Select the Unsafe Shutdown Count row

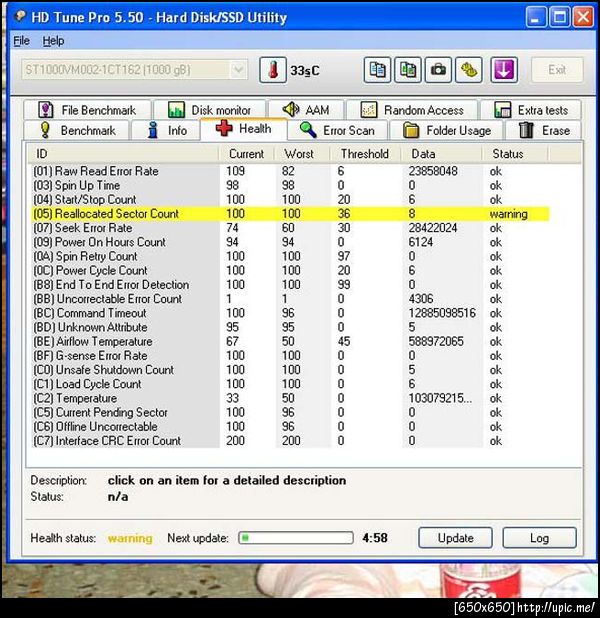[x=290, y=370]
